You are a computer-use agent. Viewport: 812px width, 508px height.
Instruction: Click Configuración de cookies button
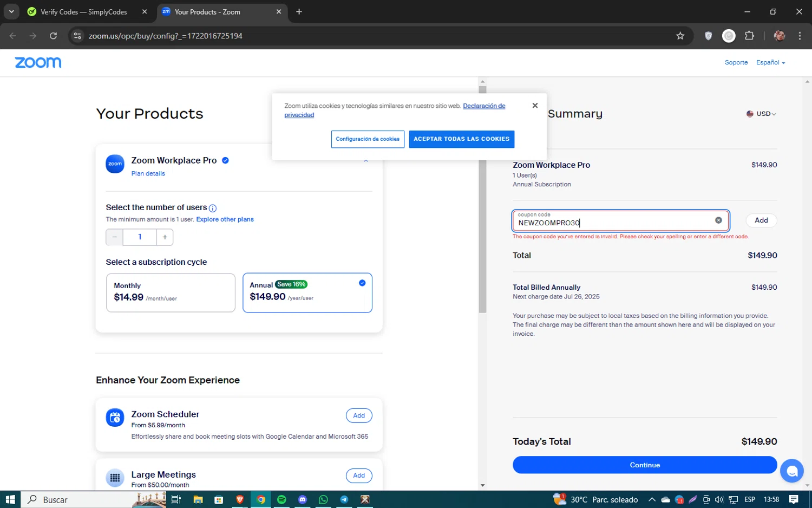[x=368, y=139]
